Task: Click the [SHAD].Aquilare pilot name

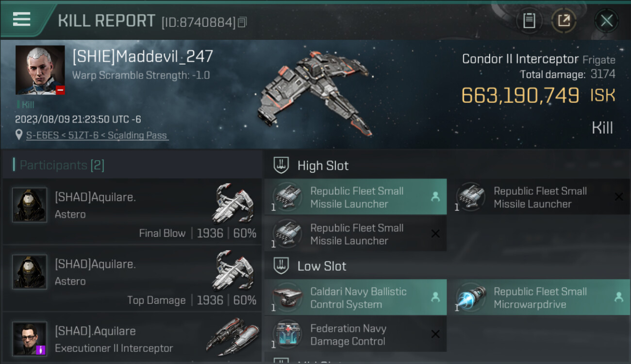Action: pos(95,331)
